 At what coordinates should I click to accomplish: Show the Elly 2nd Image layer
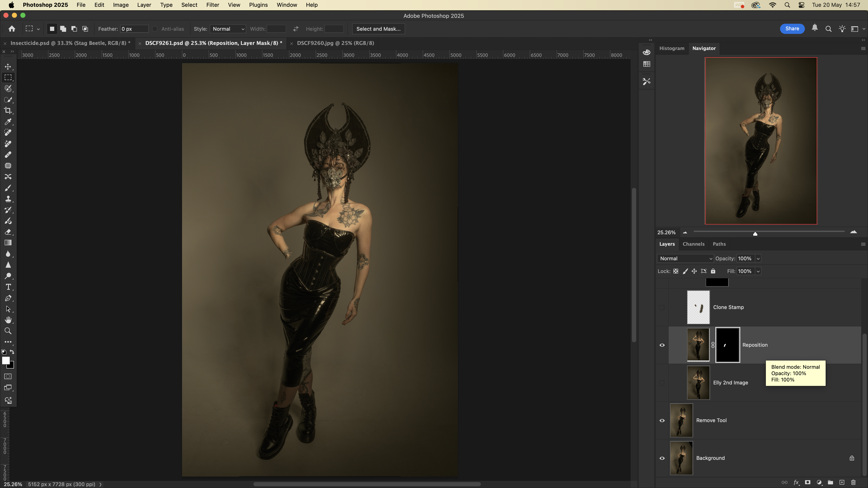(x=662, y=383)
